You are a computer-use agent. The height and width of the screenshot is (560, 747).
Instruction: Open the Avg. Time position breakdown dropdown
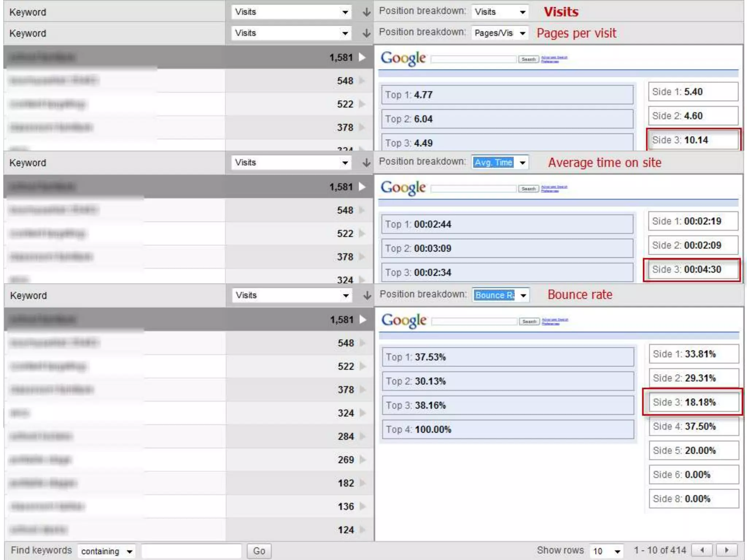click(500, 162)
